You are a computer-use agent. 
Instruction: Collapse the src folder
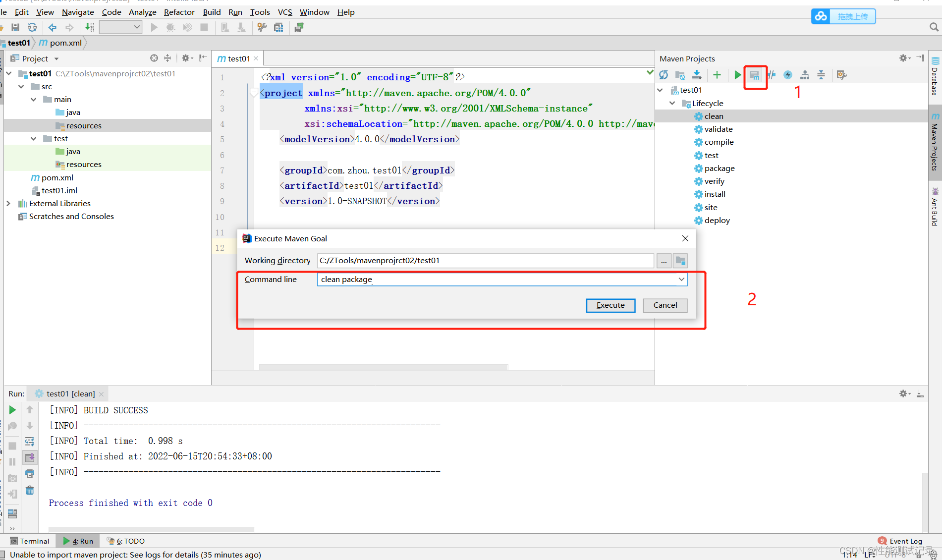[21, 86]
